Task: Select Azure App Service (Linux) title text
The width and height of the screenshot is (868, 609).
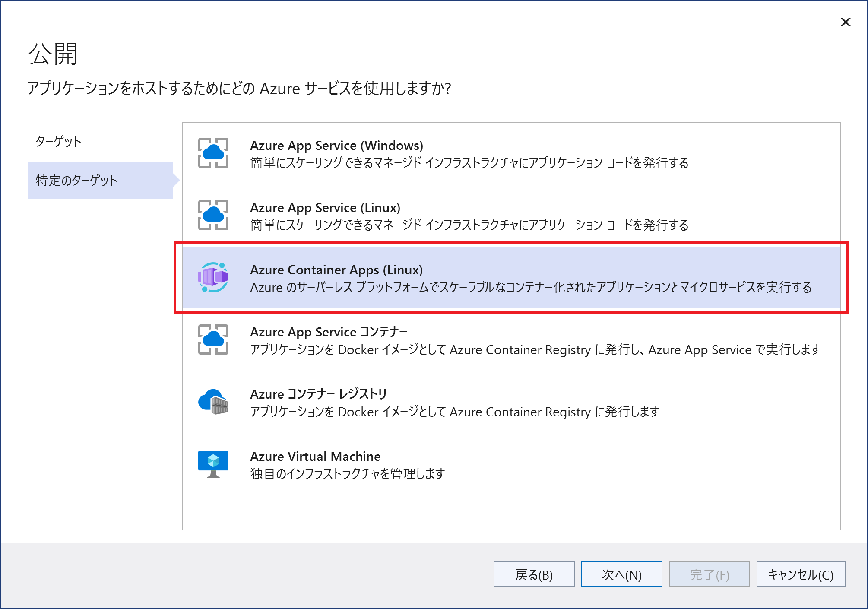Action: pos(325,208)
